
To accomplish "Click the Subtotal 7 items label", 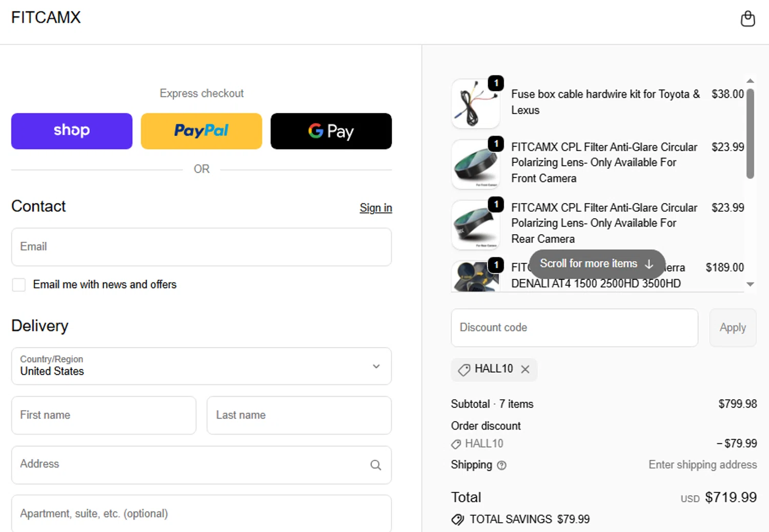I will click(492, 404).
